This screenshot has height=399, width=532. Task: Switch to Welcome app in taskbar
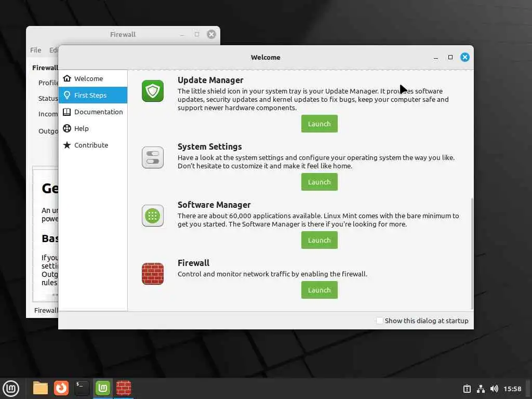pos(103,388)
